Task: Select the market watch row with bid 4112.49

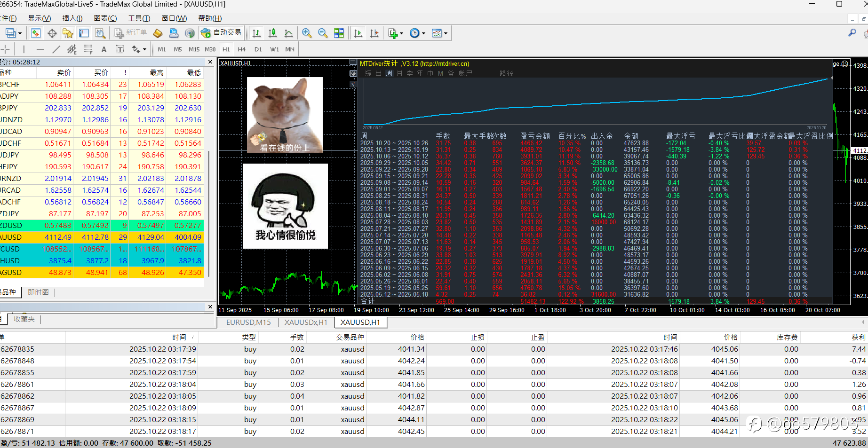Action: 102,237
